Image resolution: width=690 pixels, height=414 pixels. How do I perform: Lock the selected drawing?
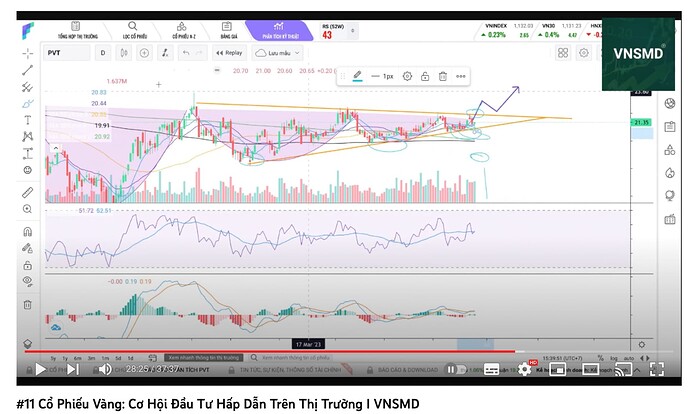[x=425, y=76]
